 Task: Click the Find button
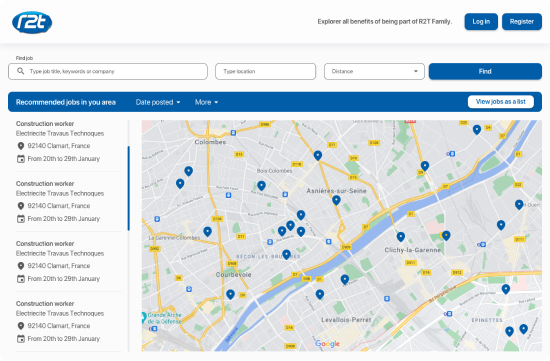tap(485, 71)
